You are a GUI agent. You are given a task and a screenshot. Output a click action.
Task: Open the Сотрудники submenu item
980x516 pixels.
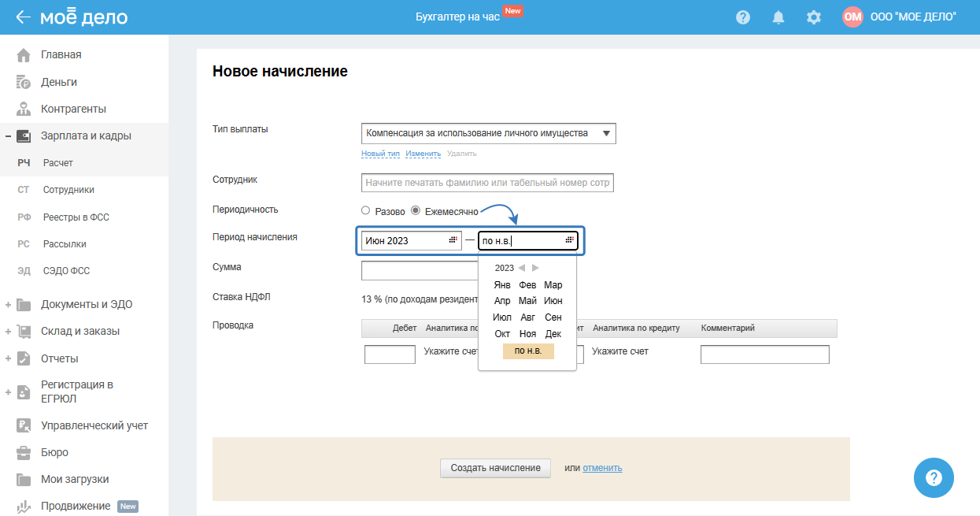click(x=68, y=190)
